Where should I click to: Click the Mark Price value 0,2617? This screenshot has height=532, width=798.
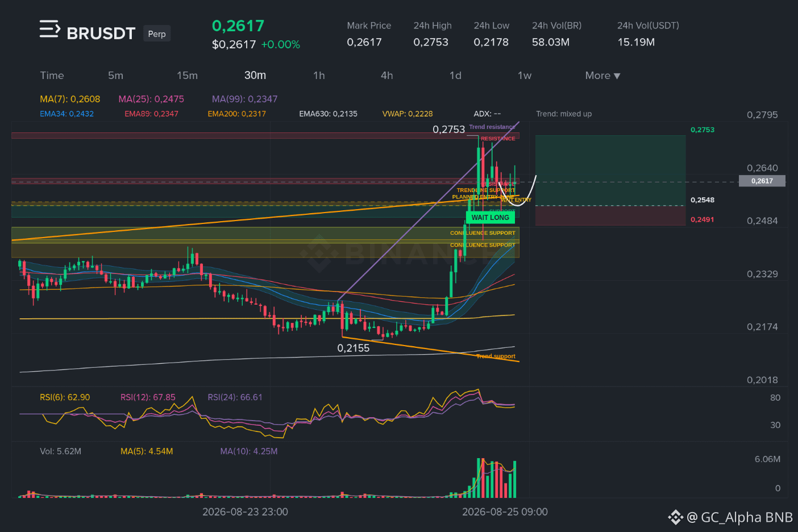click(x=364, y=42)
